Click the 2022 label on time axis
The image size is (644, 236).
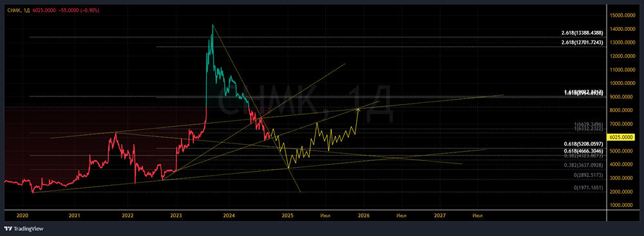[x=128, y=215]
